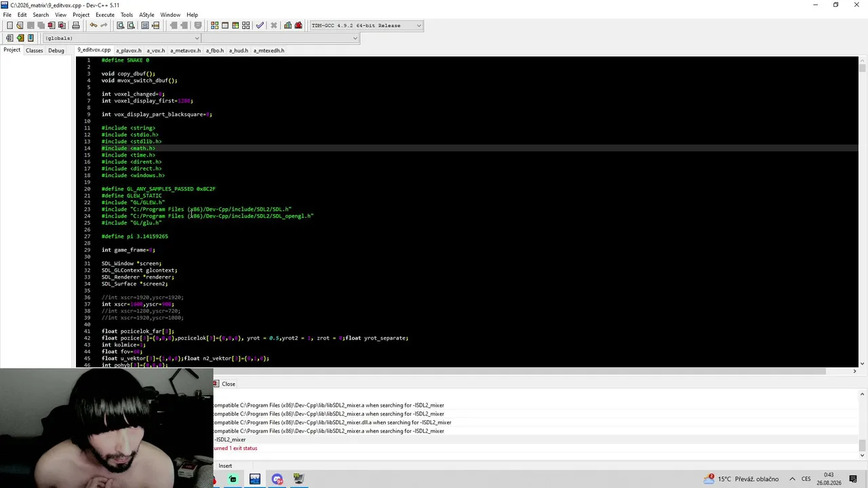Switch to the Classes sidebar tab
The image size is (868, 488).
tap(35, 50)
